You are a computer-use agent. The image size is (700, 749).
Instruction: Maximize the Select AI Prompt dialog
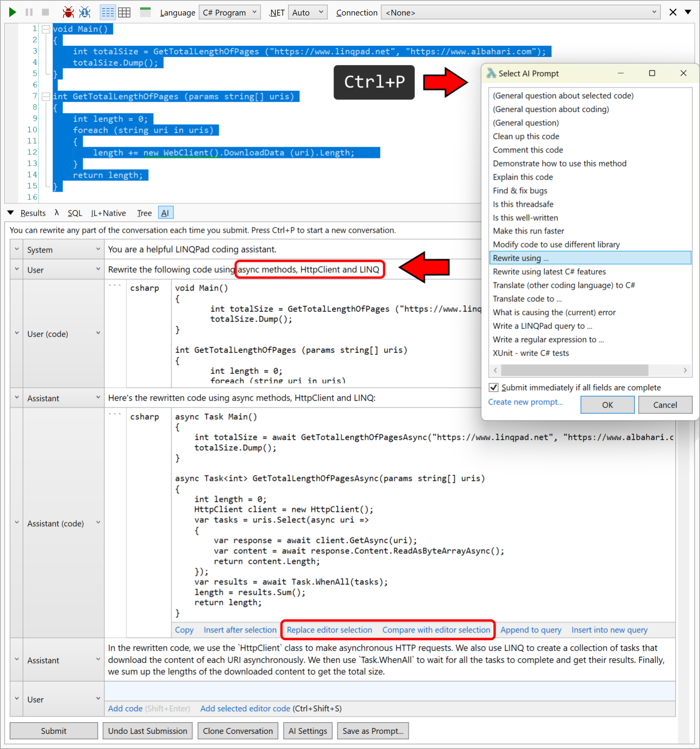[652, 73]
